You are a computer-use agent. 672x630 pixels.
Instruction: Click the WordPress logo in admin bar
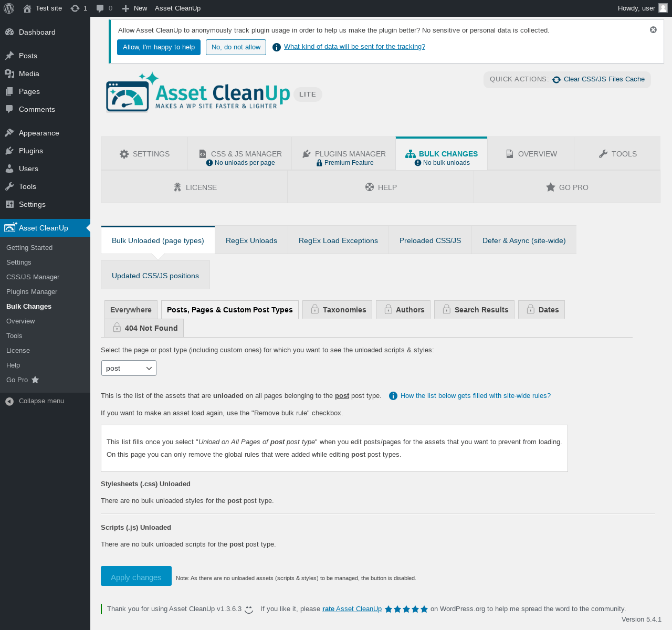click(9, 8)
